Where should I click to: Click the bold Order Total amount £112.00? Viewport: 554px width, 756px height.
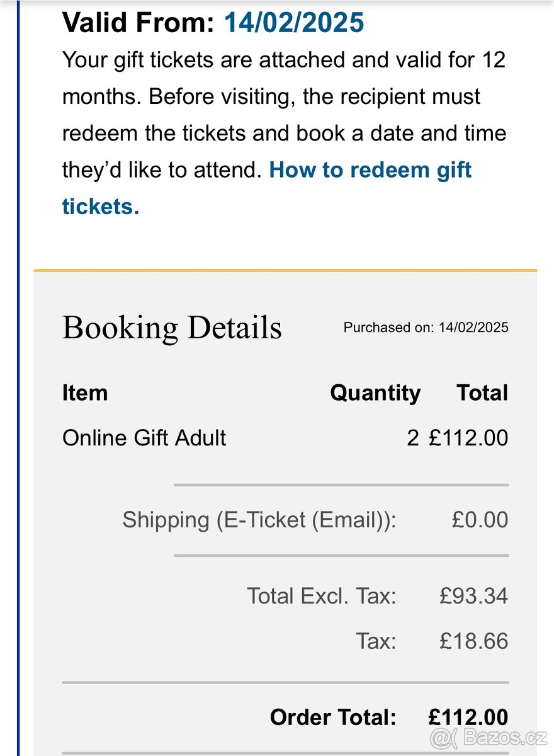pos(468,717)
